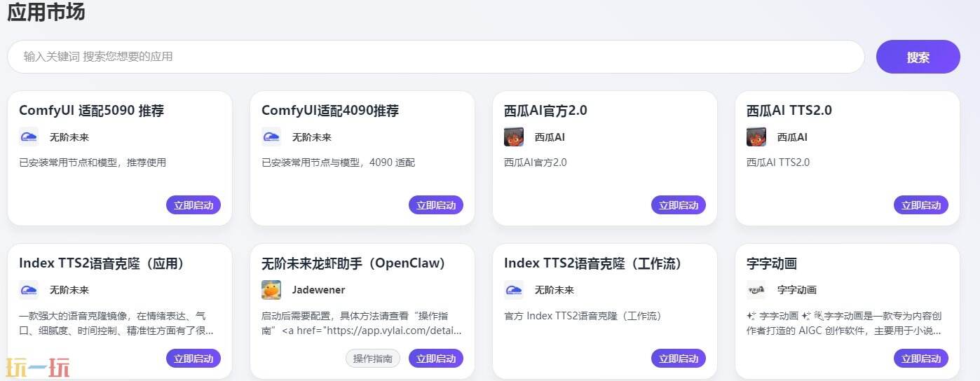Click the 搜索 button

(918, 57)
